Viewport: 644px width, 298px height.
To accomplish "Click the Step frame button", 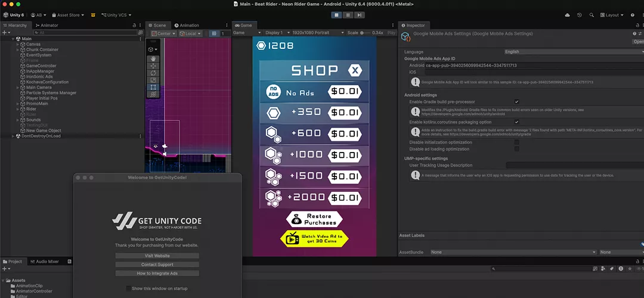I will click(x=359, y=15).
